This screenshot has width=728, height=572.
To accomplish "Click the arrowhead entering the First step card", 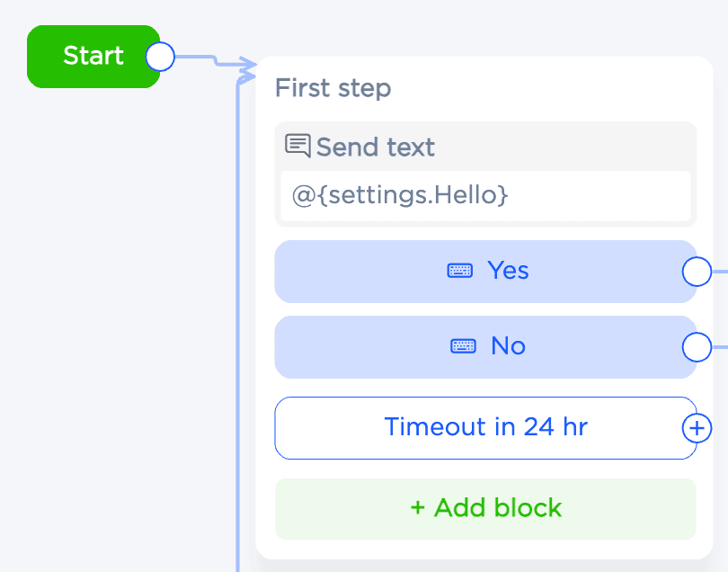I will [x=248, y=65].
